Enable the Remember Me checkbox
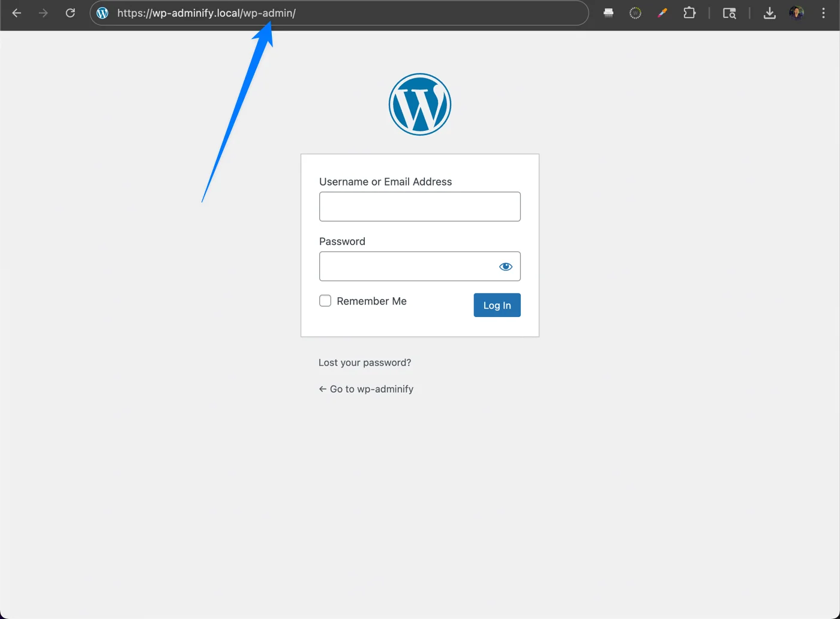The width and height of the screenshot is (840, 619). [x=325, y=301]
